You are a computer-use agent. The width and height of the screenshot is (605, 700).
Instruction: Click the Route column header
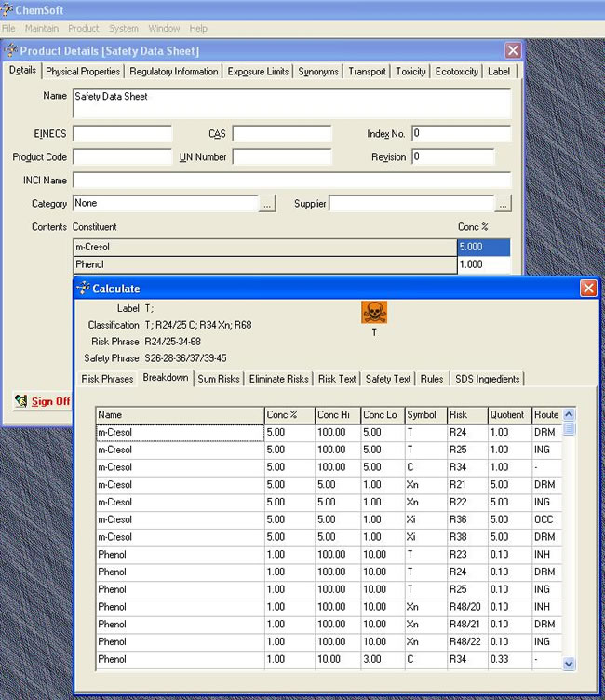(x=547, y=415)
